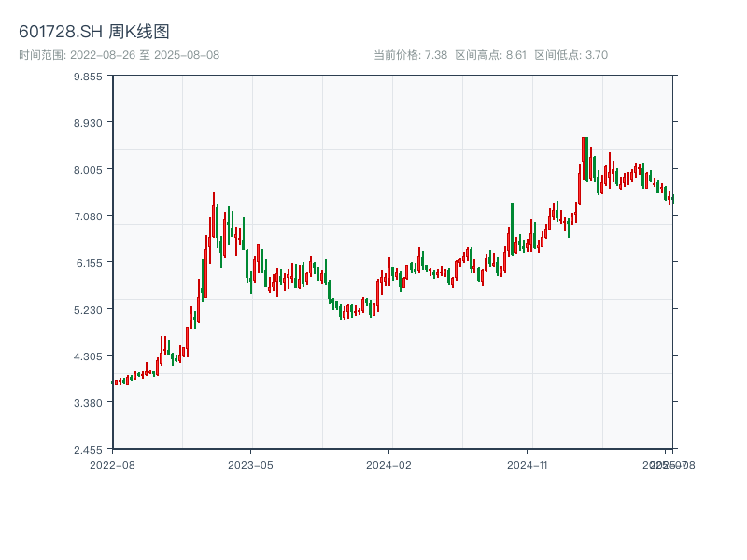The height and width of the screenshot is (560, 747).
Task: Click y-axis label 7.080
Action: tap(88, 217)
